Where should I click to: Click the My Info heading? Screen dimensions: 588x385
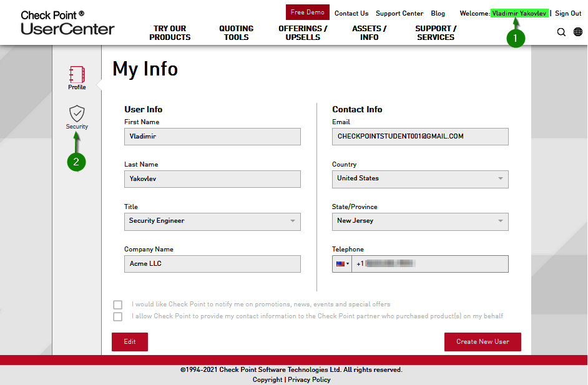[145, 69]
